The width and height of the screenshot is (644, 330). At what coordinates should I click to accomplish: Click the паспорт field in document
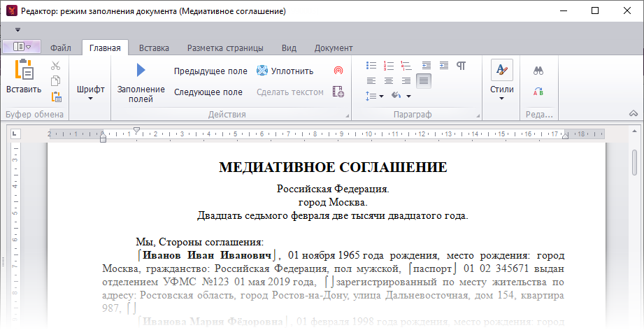(433, 268)
